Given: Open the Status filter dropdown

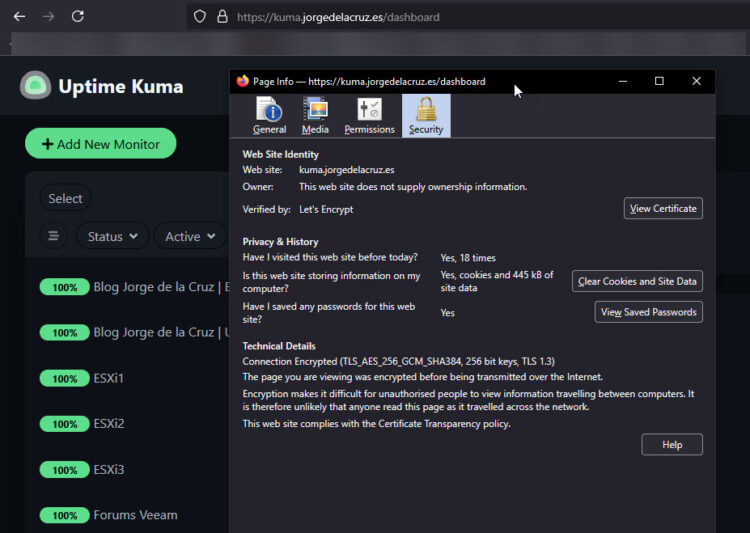Looking at the screenshot, I should tap(112, 237).
